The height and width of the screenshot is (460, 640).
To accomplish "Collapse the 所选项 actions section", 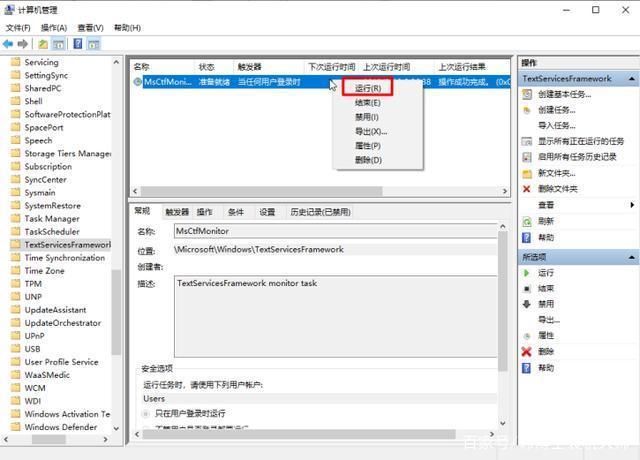I will [x=631, y=257].
